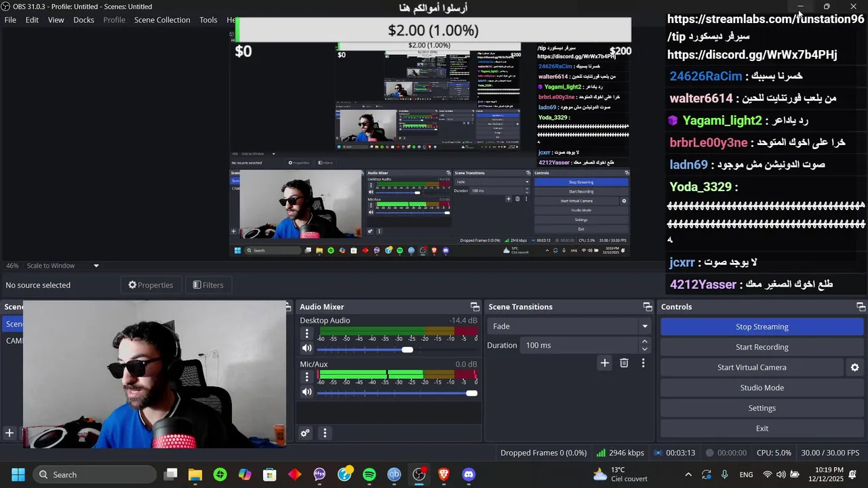Click the streaming time 00:03:13

pos(675,453)
